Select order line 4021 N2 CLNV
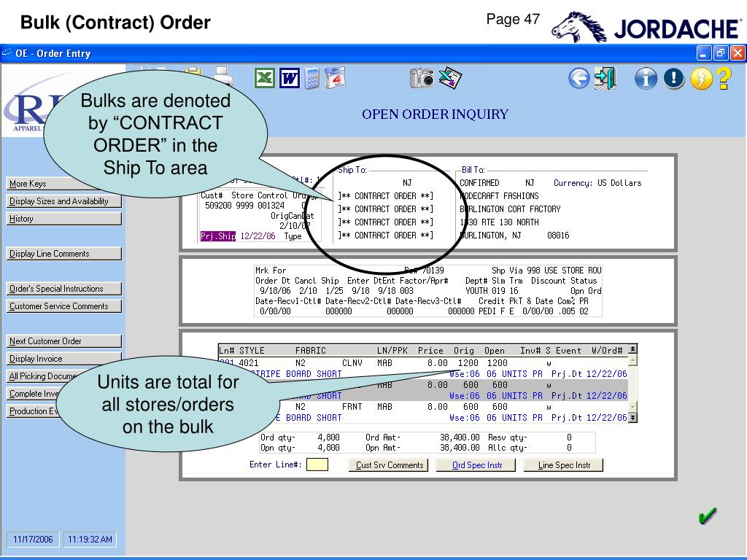This screenshot has height=560, width=747. (423, 368)
